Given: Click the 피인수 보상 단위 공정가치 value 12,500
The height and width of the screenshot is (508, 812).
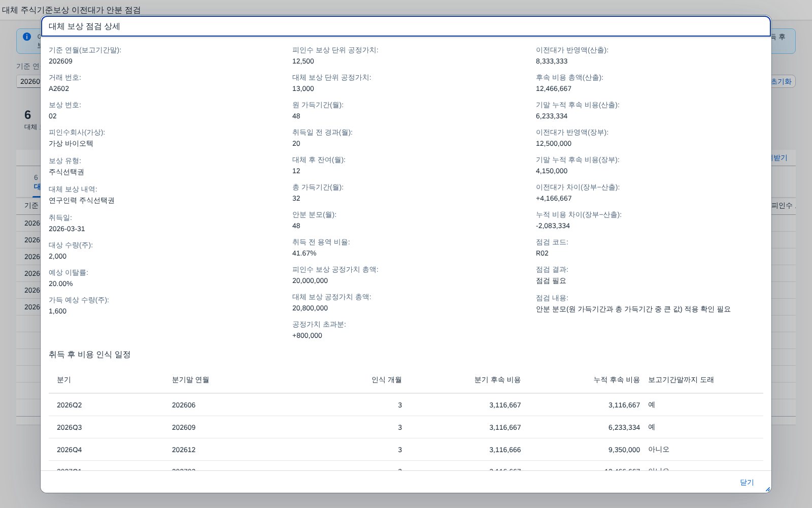Looking at the screenshot, I should coord(303,61).
